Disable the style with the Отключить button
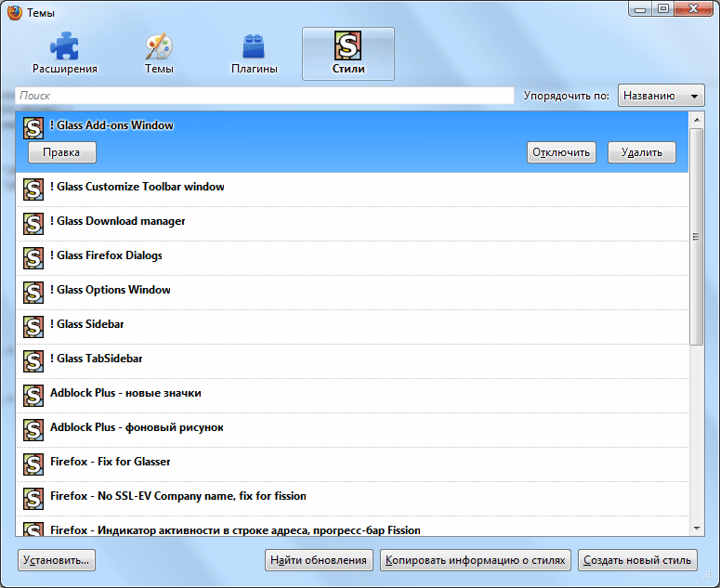 [561, 152]
